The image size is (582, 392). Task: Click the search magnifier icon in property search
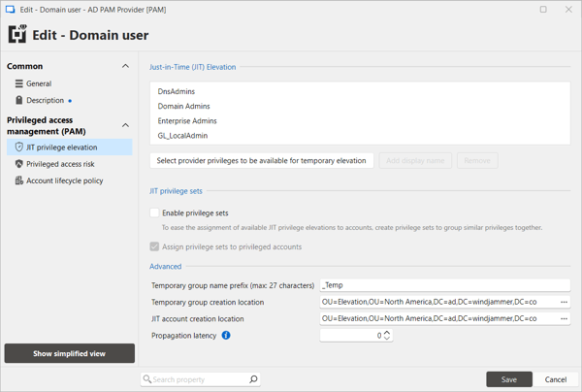point(253,379)
